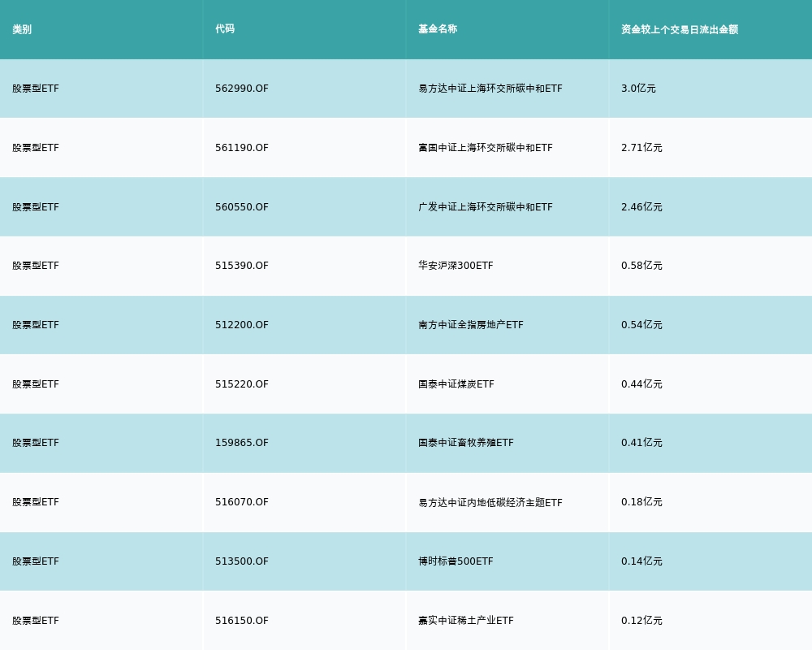
Task: Click fund 嘉实中证稀土产业ETF
Action: pos(466,621)
